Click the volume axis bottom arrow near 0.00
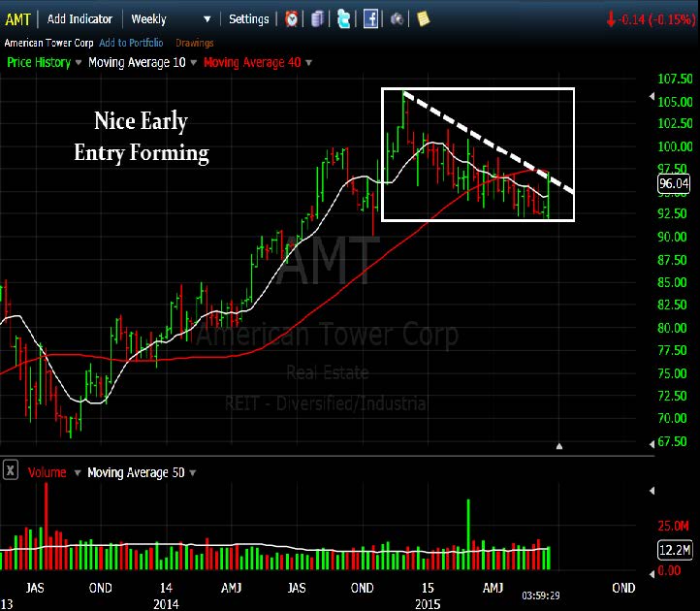700x611 pixels. 652,573
